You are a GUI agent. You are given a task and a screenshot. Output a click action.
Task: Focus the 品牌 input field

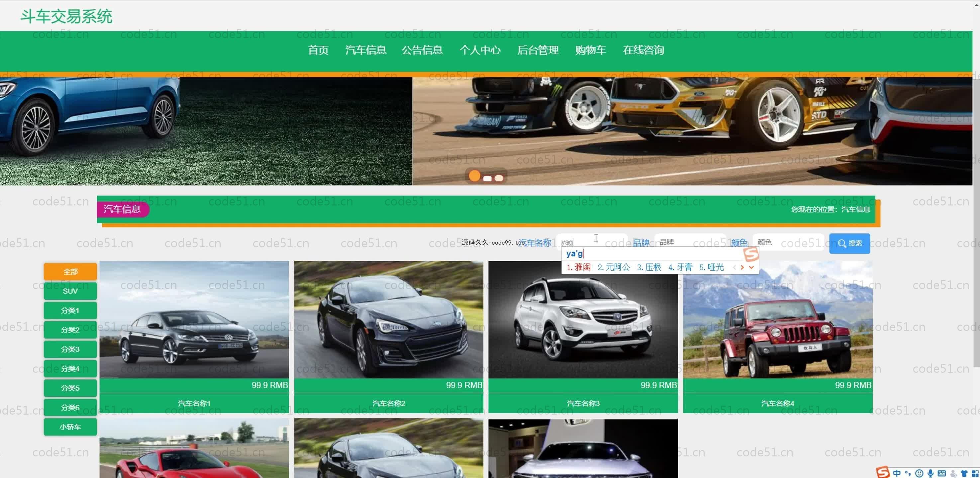click(690, 242)
